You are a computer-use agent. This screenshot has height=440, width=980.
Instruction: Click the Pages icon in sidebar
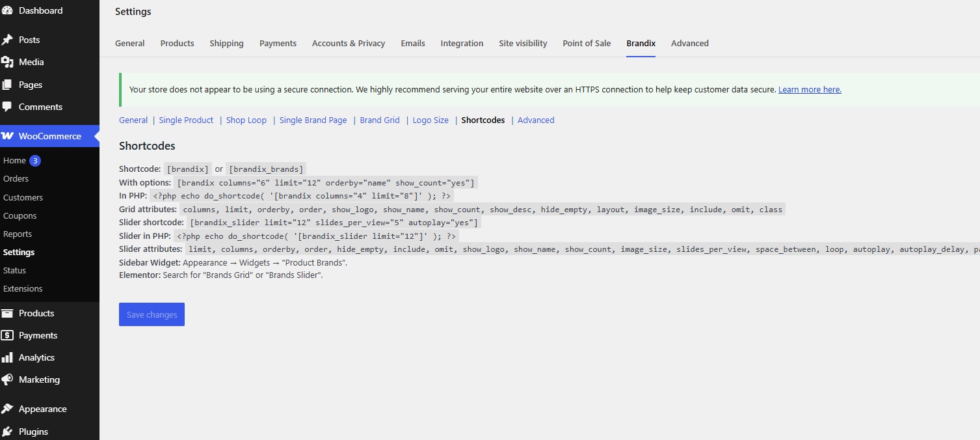[x=7, y=85]
